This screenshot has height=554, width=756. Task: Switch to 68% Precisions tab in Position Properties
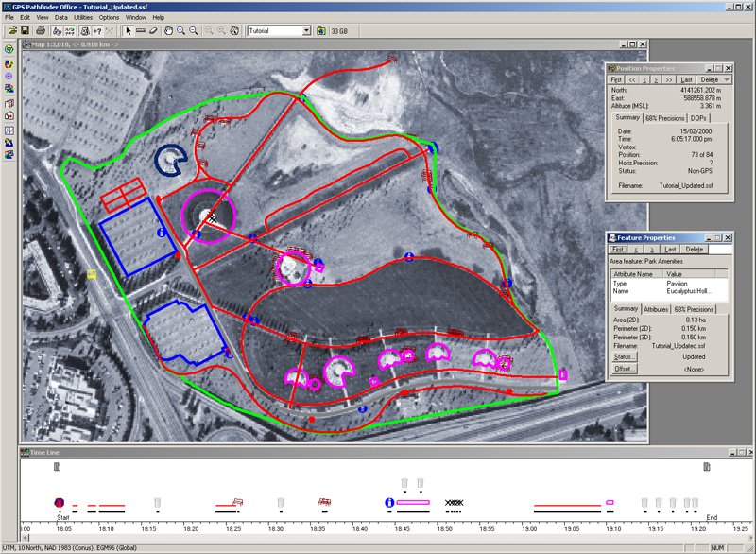pyautogui.click(x=665, y=118)
